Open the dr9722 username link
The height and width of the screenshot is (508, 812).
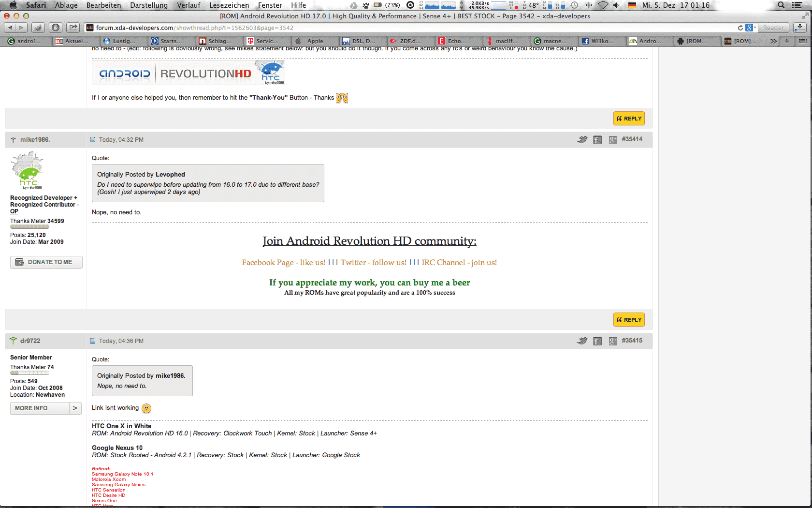[x=30, y=341]
